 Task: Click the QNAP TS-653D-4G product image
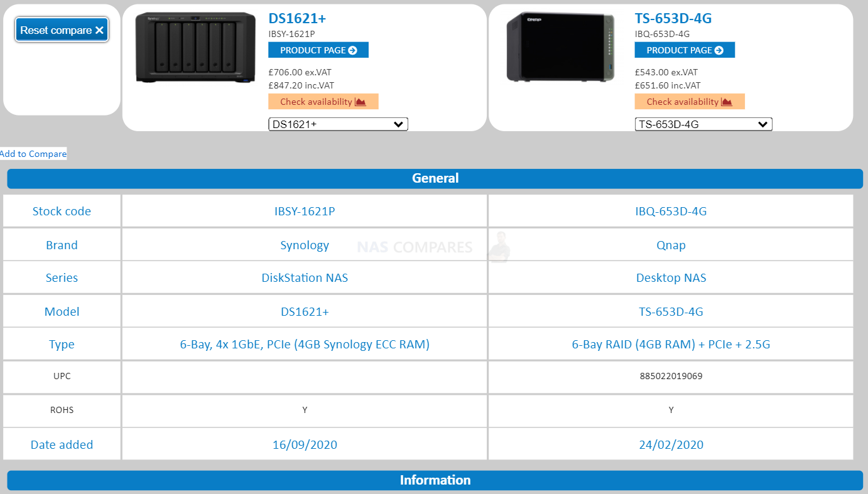click(x=561, y=46)
